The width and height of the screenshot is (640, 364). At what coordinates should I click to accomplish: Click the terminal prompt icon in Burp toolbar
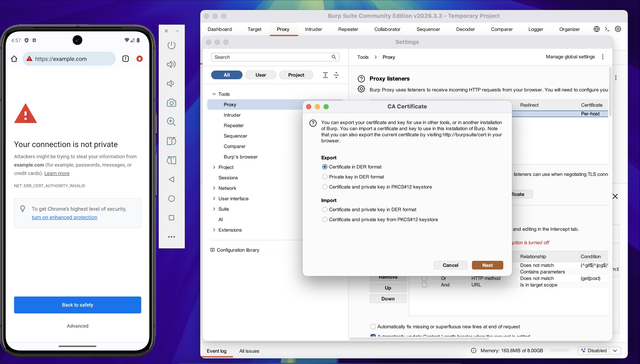[607, 29]
